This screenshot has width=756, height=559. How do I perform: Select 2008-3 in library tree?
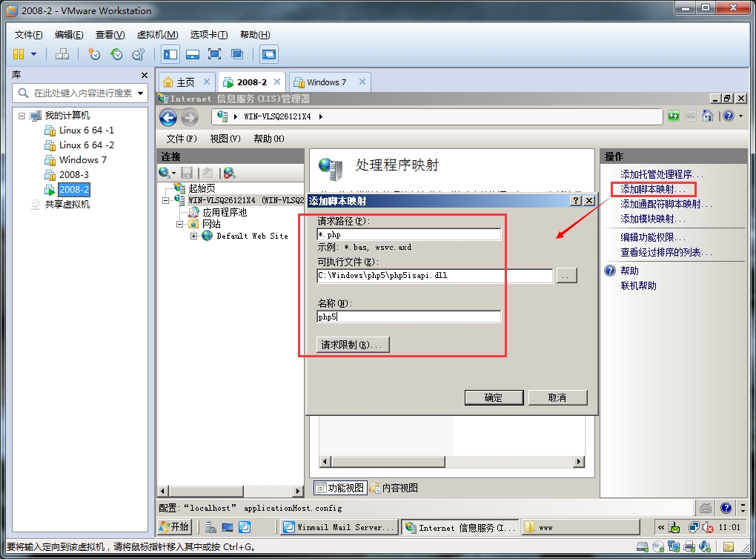(74, 175)
